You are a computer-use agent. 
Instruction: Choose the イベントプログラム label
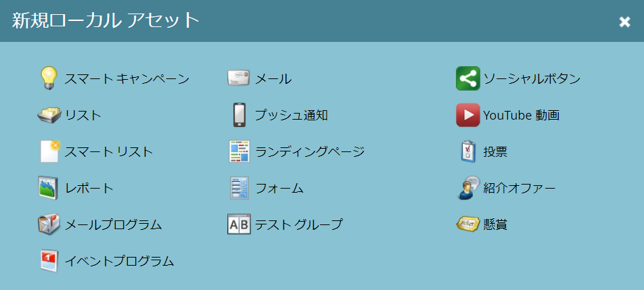pyautogui.click(x=120, y=261)
